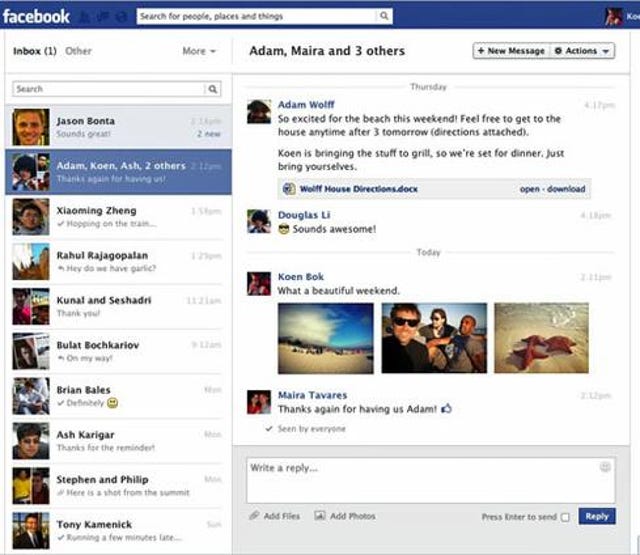
Task: Open messages icon in top bar
Action: pyautogui.click(x=103, y=17)
